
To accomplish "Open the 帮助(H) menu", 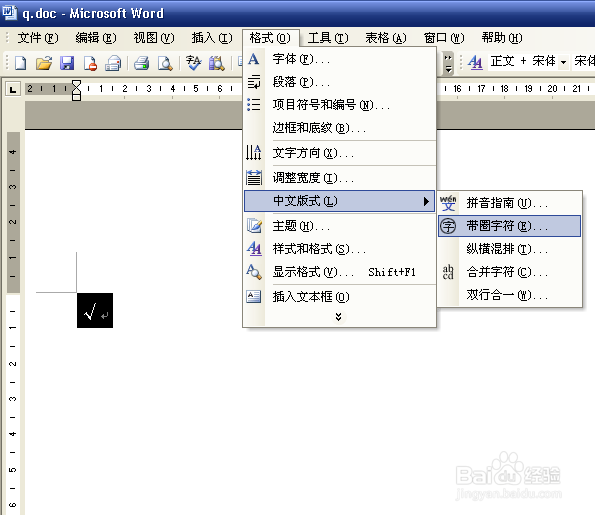I will coord(502,38).
